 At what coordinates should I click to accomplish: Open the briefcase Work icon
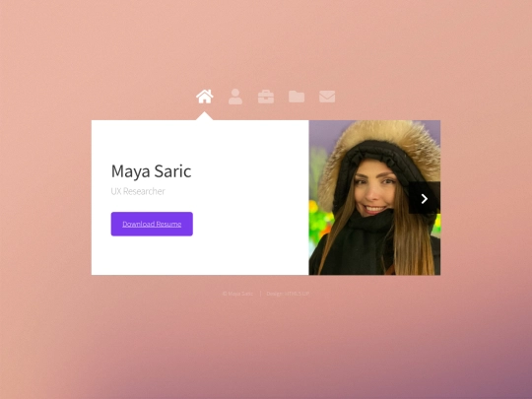266,97
